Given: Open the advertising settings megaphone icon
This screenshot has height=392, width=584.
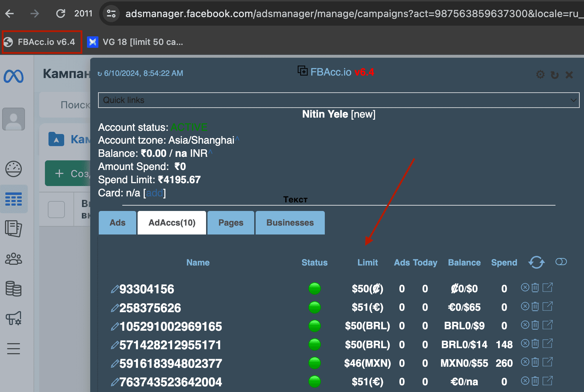Looking at the screenshot, I should [14, 318].
